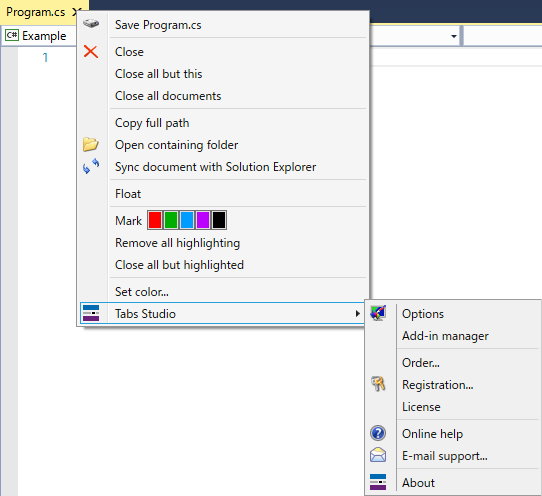Click the Tabs Studio logo icon in context menu
Viewport: 542px width, 496px height.
click(91, 313)
